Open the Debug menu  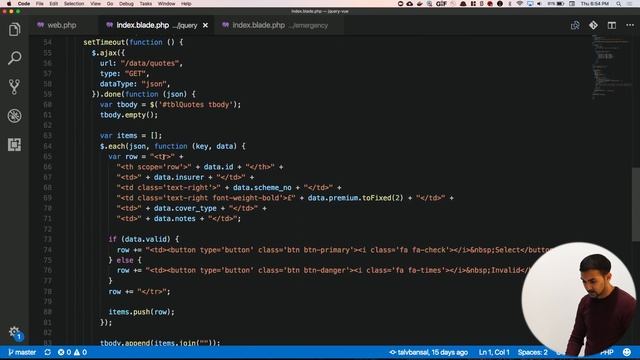(x=126, y=4)
